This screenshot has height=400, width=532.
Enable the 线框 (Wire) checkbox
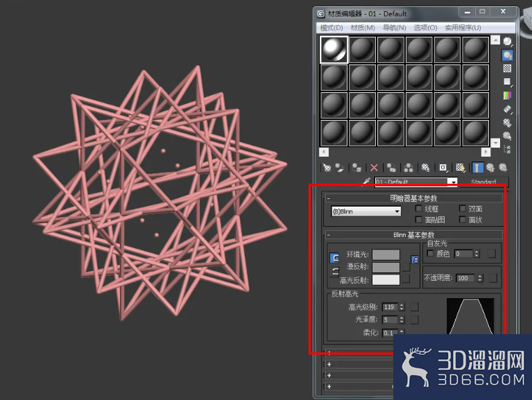[x=419, y=209]
